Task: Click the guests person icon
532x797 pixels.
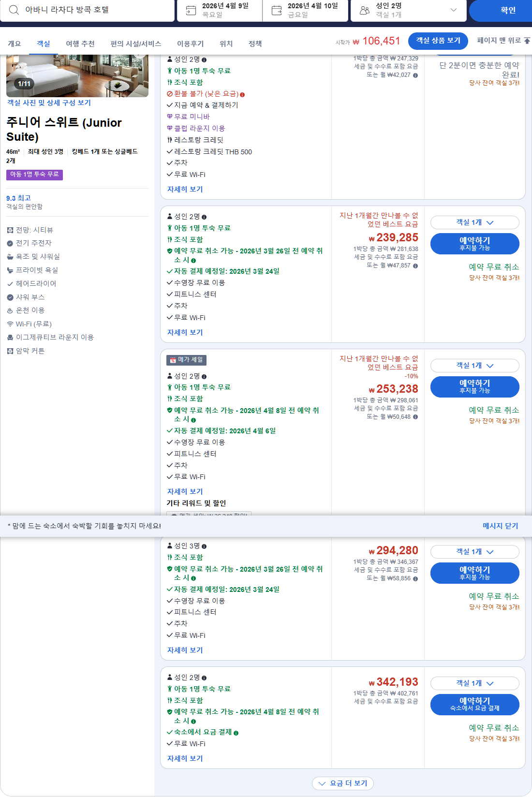Action: 364,10
